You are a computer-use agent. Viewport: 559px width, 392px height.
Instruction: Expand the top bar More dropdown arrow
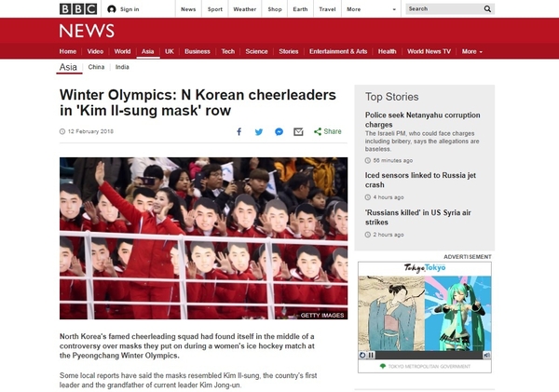coord(394,9)
